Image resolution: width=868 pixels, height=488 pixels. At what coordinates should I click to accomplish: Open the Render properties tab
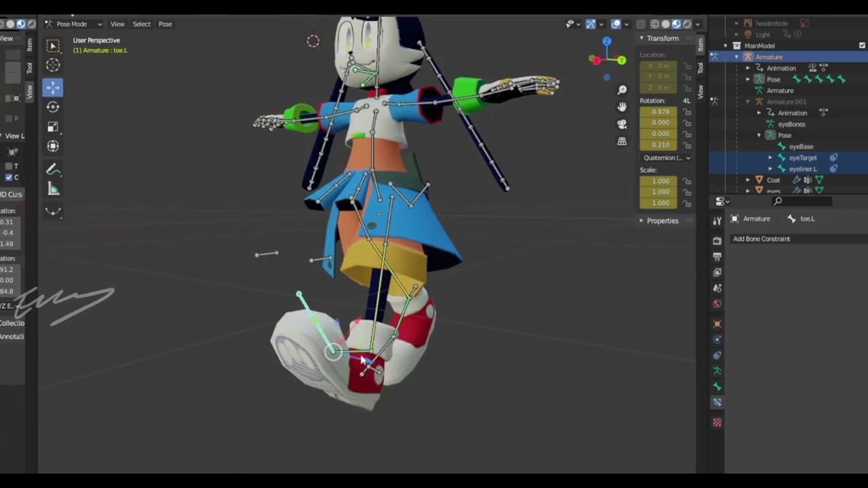717,241
